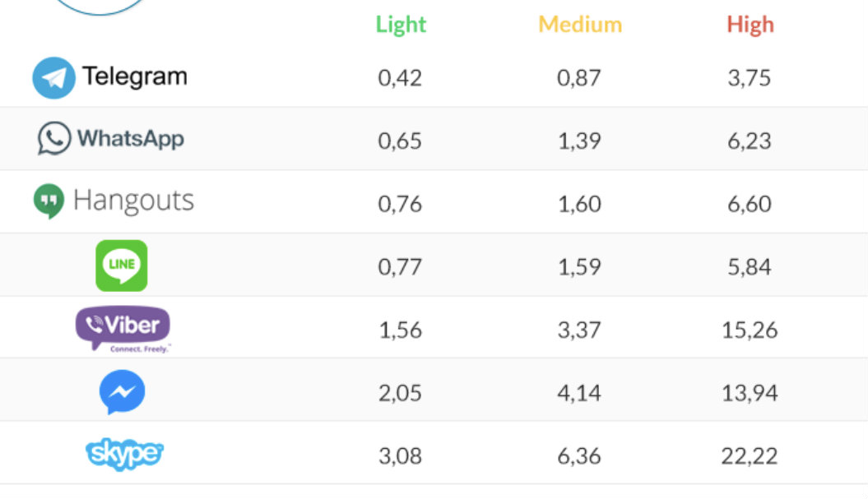The width and height of the screenshot is (868, 499).
Task: Click the Skype cloud logo
Action: pos(124,454)
